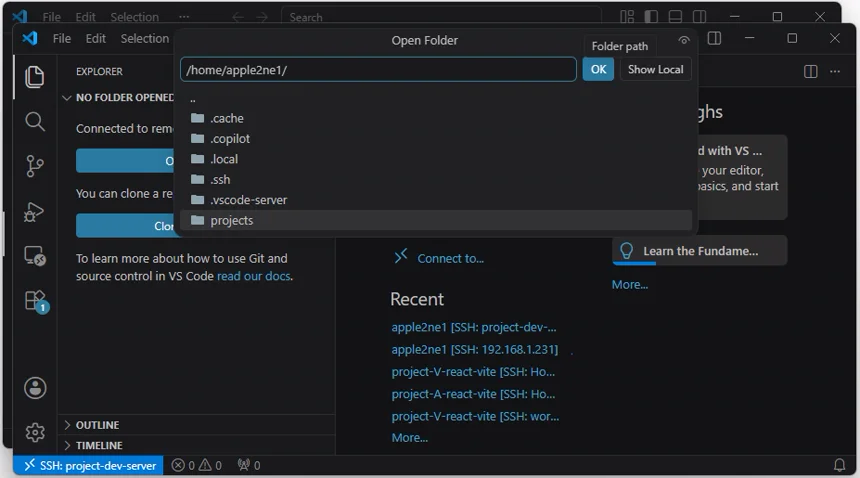Toggle secondary side bar in back window

point(699,16)
